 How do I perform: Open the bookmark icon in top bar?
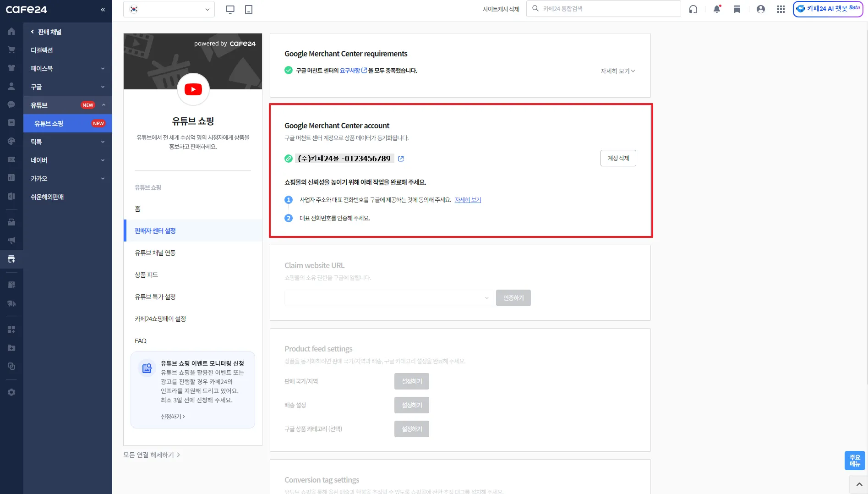tap(737, 9)
